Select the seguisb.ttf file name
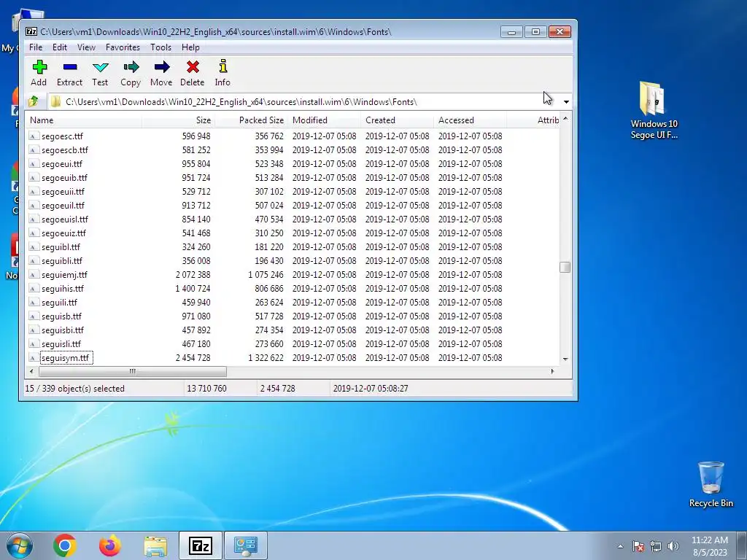The width and height of the screenshot is (747, 560). [x=61, y=316]
